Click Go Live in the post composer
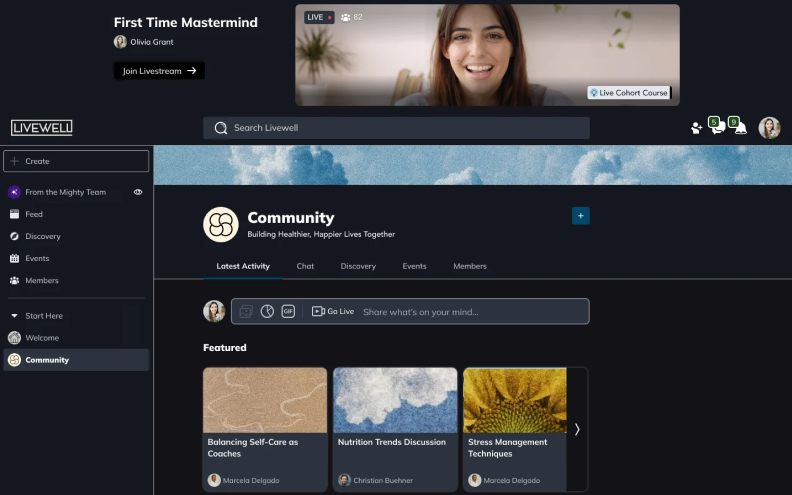 pyautogui.click(x=333, y=311)
